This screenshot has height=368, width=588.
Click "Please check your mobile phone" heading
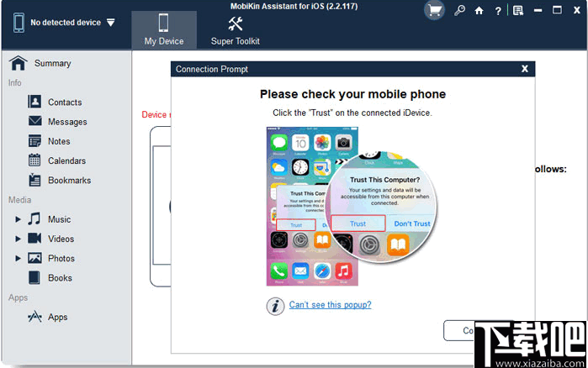pyautogui.click(x=352, y=94)
